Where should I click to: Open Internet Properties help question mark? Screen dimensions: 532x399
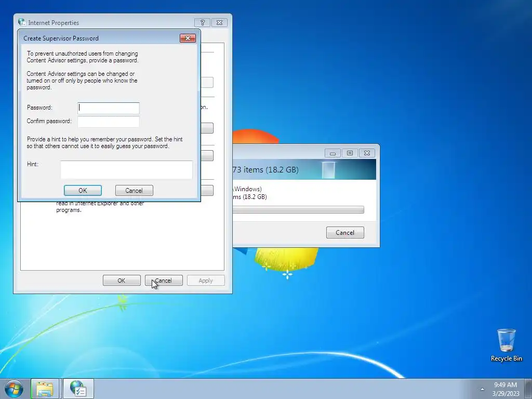202,22
